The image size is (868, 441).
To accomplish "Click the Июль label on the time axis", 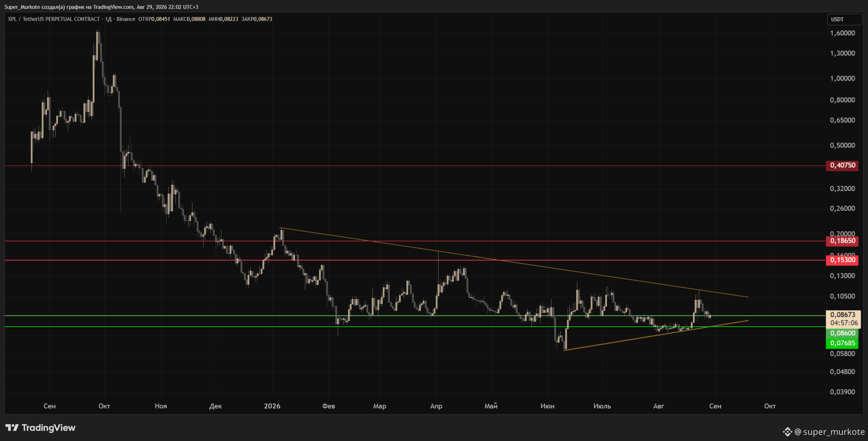I will (x=602, y=406).
